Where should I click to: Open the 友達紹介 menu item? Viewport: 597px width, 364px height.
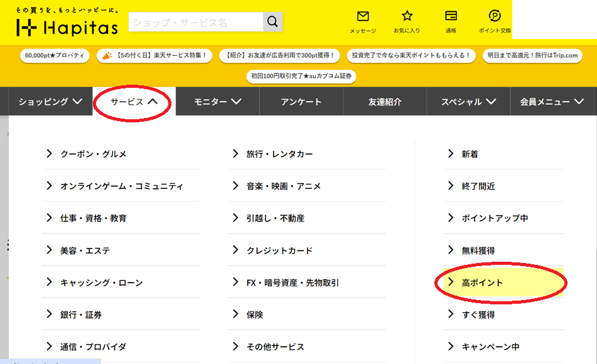(385, 102)
